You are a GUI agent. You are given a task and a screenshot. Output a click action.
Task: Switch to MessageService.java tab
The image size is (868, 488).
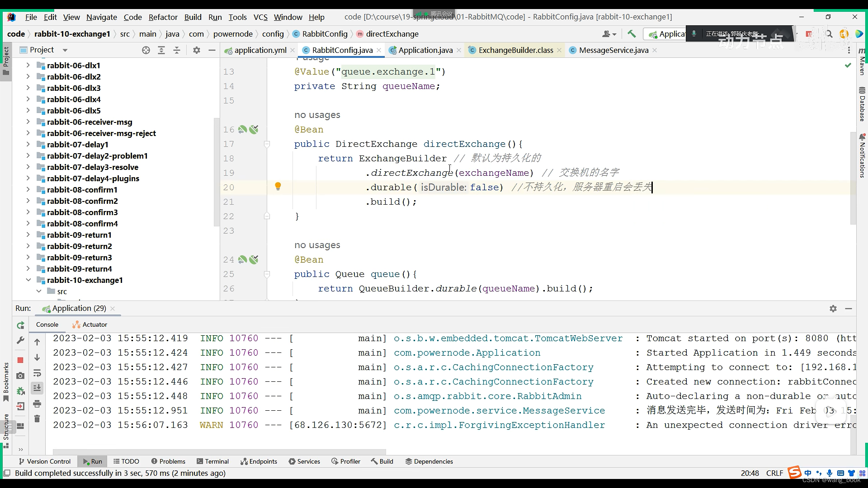click(x=613, y=50)
